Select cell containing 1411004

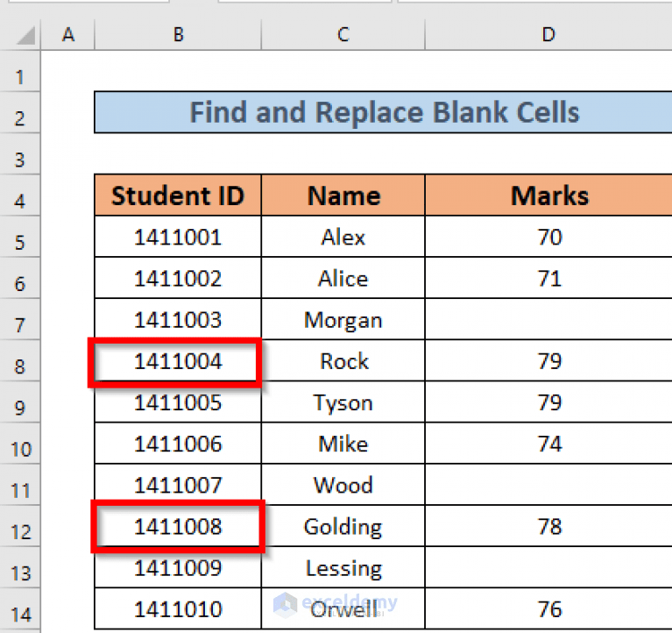(178, 360)
